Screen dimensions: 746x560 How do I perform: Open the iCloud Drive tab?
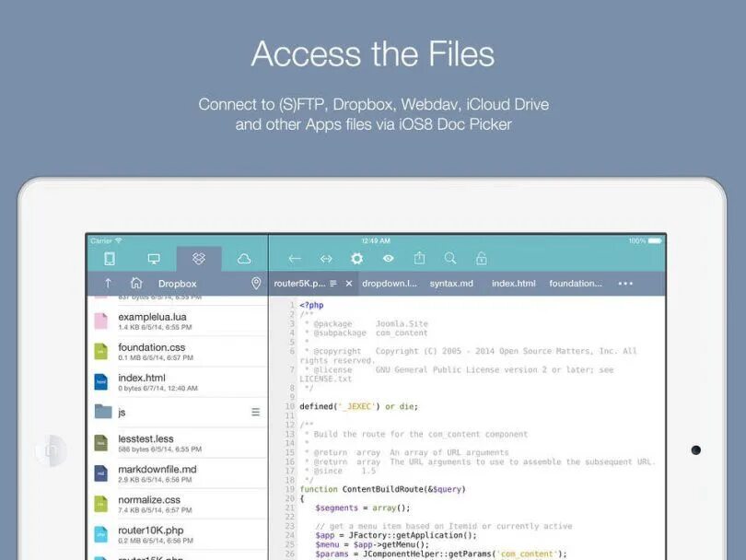(x=244, y=259)
